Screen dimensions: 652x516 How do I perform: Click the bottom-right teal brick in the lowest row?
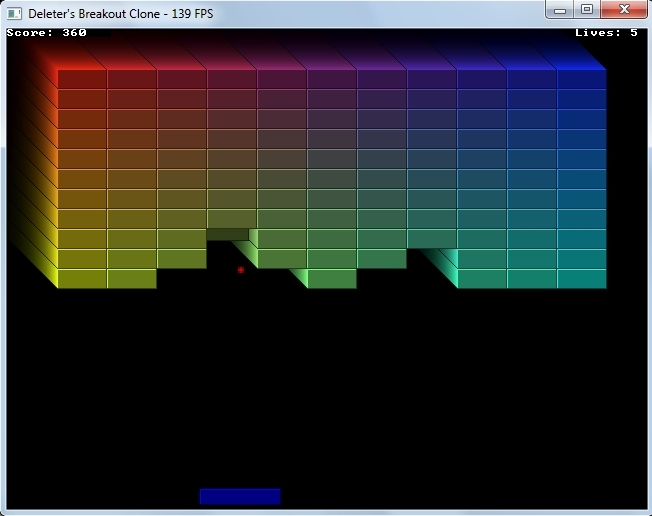click(582, 279)
